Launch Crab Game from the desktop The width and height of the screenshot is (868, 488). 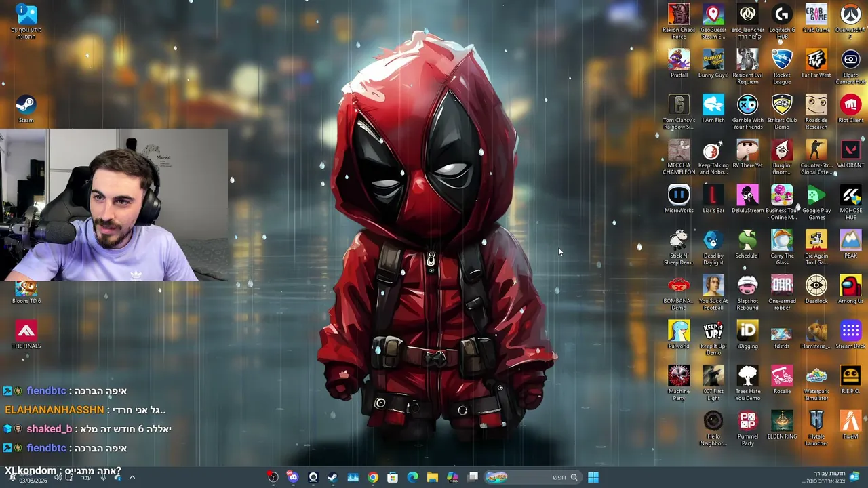(x=816, y=18)
